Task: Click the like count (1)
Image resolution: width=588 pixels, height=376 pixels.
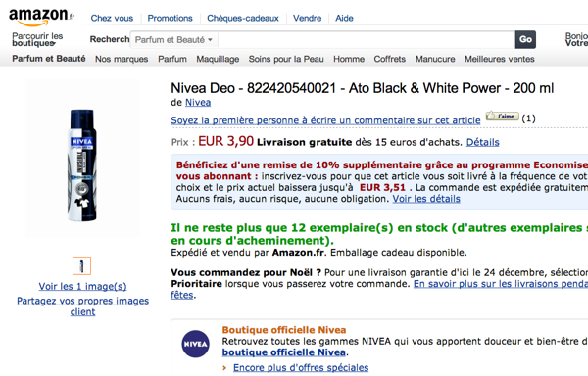Action: (x=529, y=118)
